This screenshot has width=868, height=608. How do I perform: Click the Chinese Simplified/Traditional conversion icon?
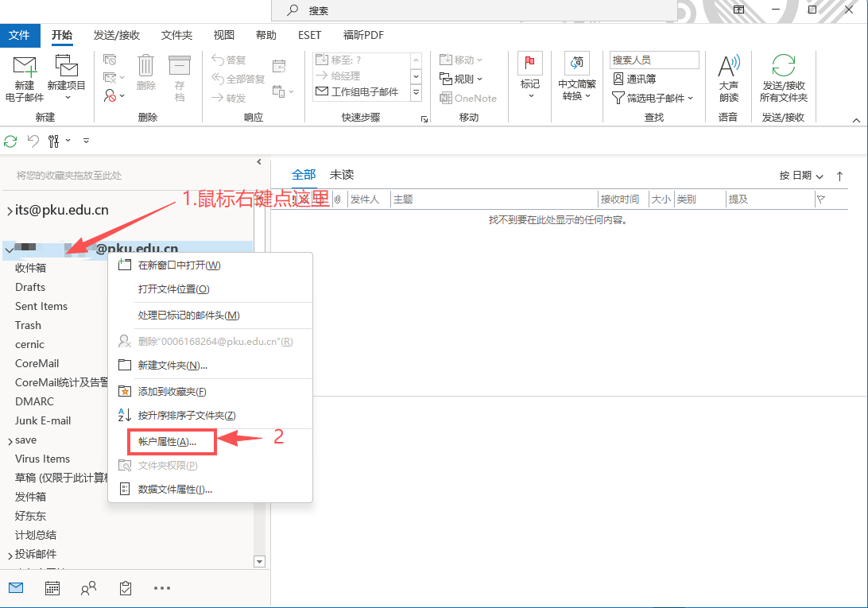pyautogui.click(x=576, y=64)
